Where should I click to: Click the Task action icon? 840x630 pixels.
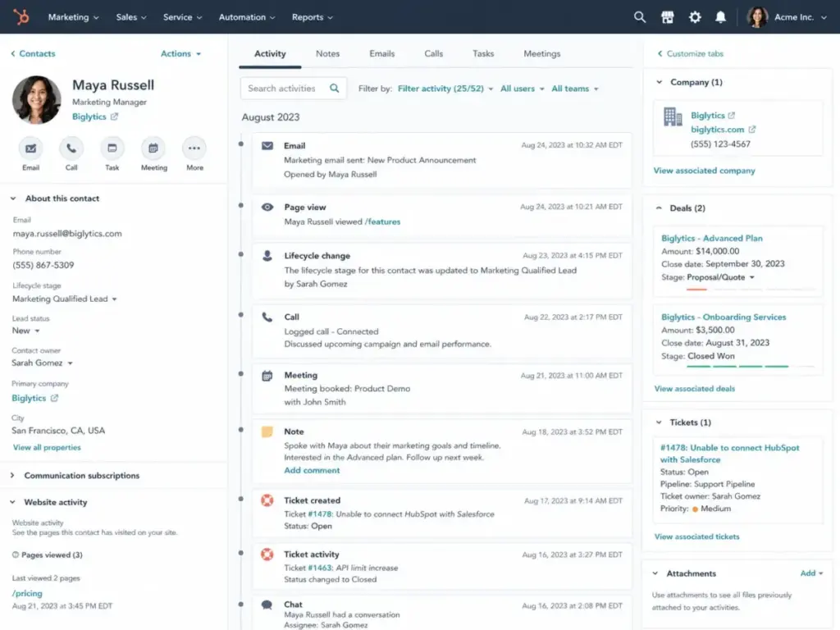pyautogui.click(x=112, y=148)
